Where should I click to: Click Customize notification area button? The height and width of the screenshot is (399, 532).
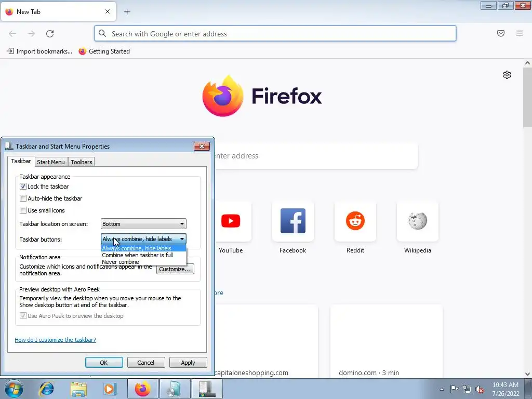click(175, 269)
